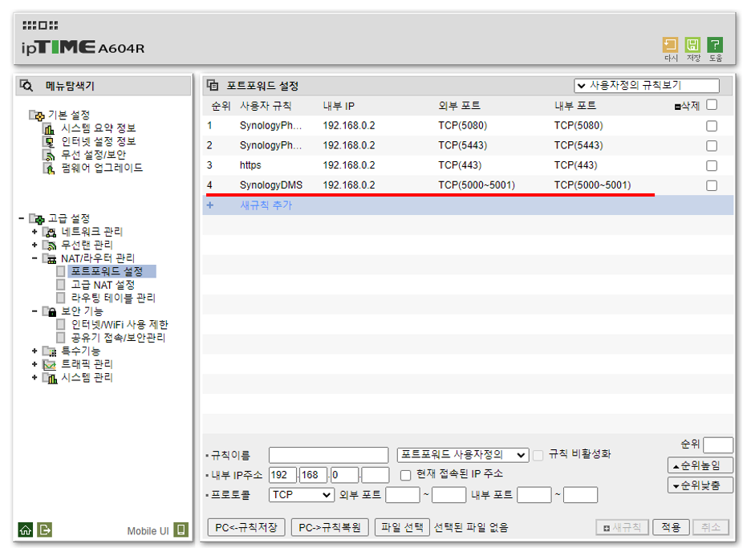Open the 도움 help icon
751x560 pixels.
[715, 45]
